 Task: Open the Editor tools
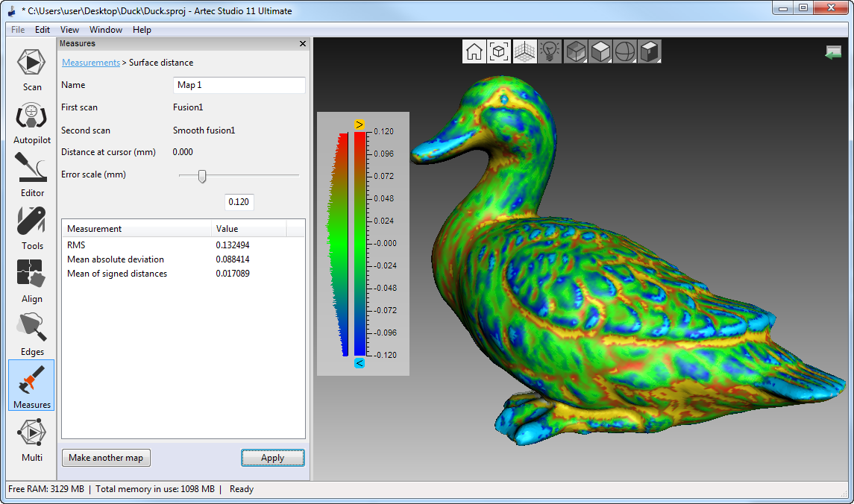31,176
